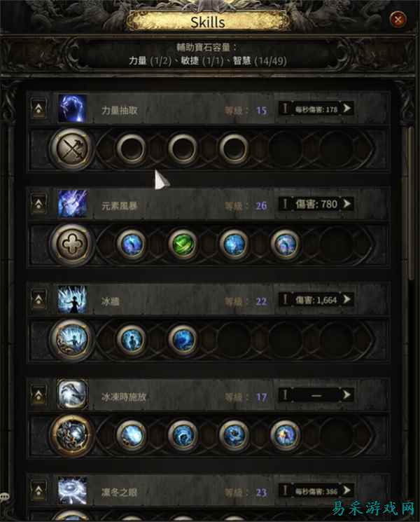The height and width of the screenshot is (522, 420).
Task: Toggle the 冰凍時施放 row arrow
Action: [x=38, y=395]
